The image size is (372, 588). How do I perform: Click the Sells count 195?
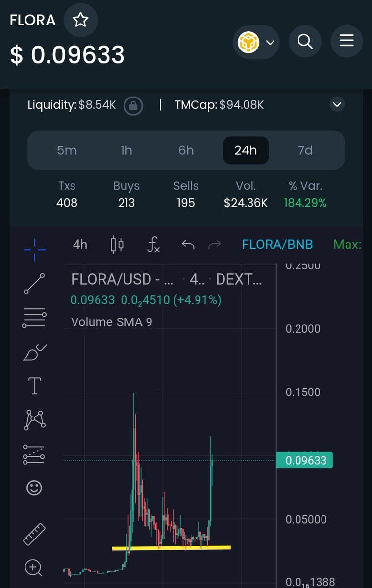pyautogui.click(x=186, y=203)
